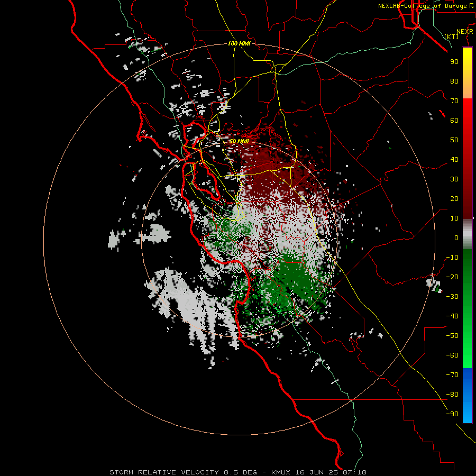
Task: Click the -20 scale label
Action: pyautogui.click(x=452, y=277)
